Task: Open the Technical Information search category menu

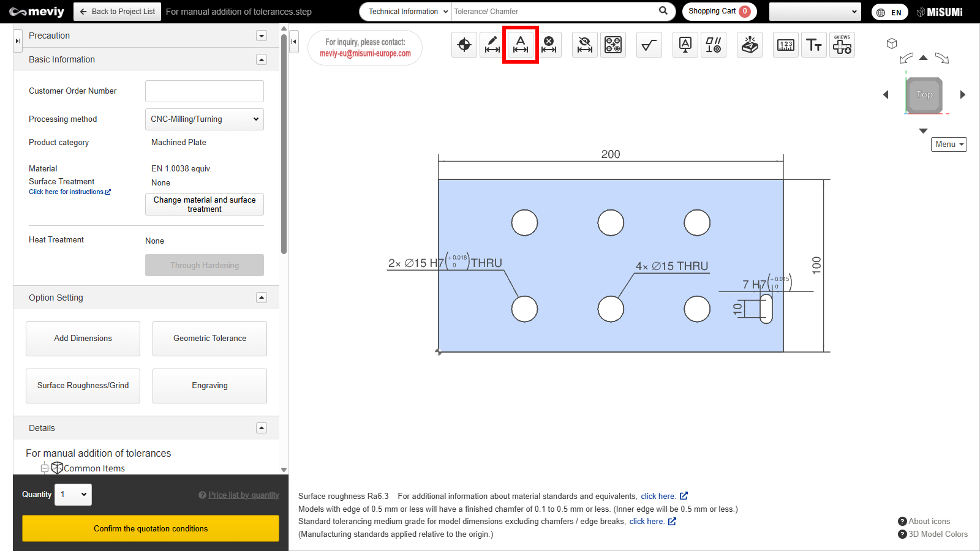Action: point(406,12)
